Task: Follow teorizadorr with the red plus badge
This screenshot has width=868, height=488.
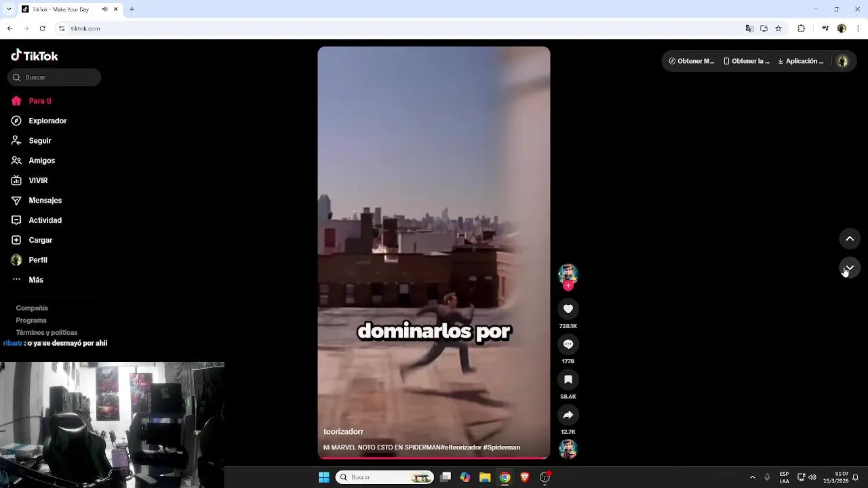Action: (x=568, y=286)
